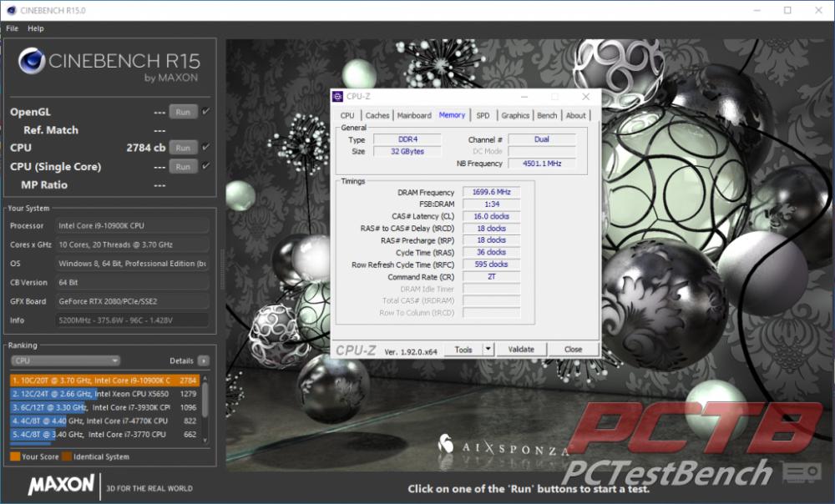Viewport: 835px width, 504px height.
Task: Switch to the CPU tab in CPU-Z
Action: point(347,115)
